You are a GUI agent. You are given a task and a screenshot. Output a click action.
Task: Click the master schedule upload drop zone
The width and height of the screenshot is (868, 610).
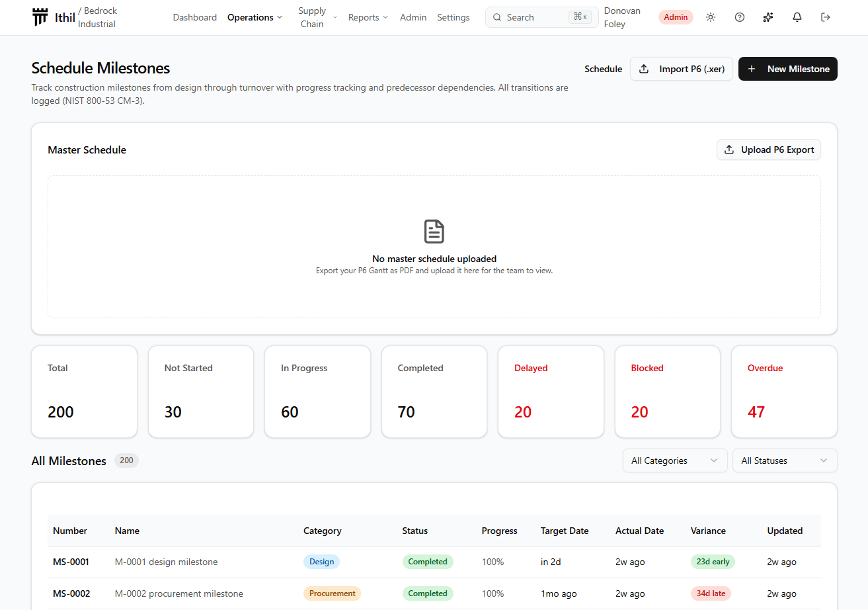point(434,247)
